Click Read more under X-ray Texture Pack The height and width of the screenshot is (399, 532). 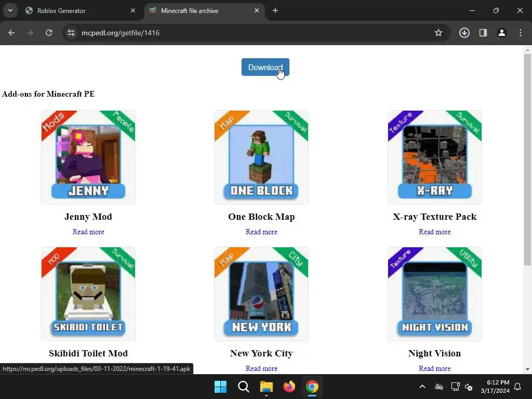[435, 232]
